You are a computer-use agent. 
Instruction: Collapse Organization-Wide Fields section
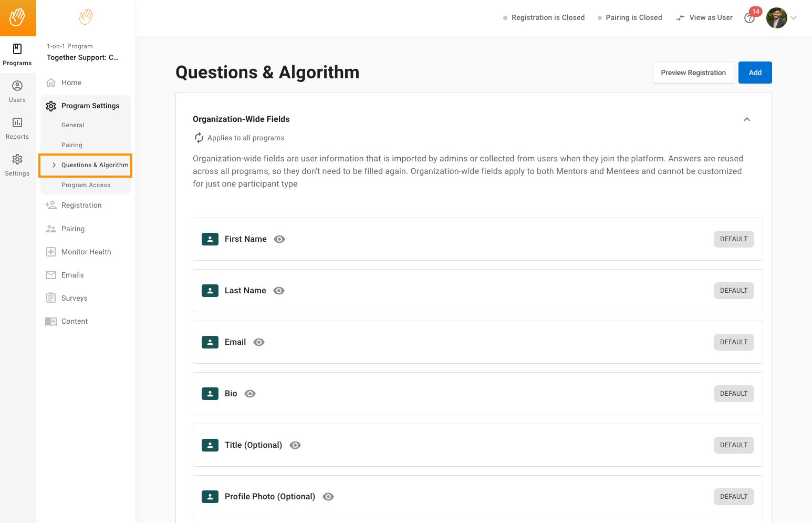pos(746,119)
